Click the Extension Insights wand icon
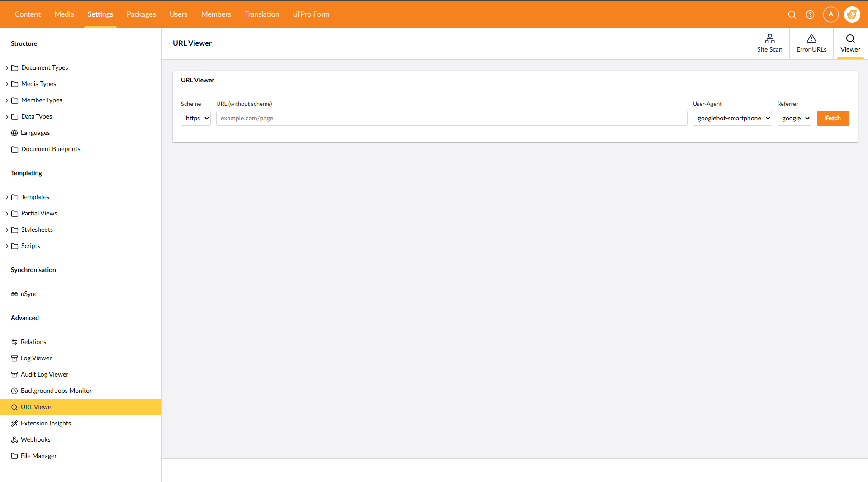 point(14,424)
